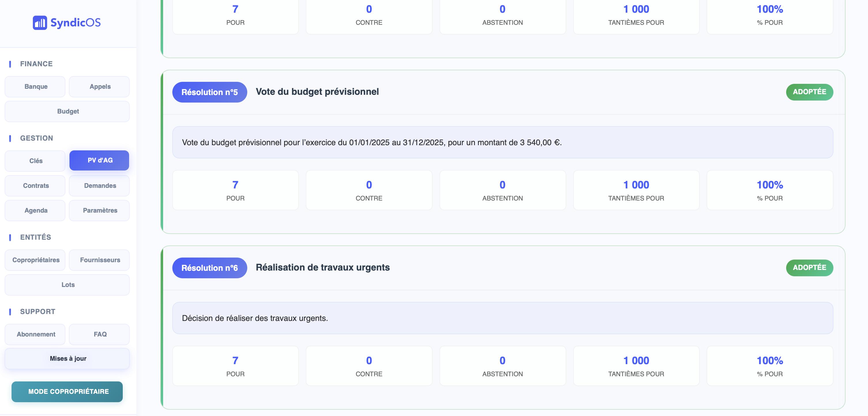
Task: Open the Appels page
Action: tap(100, 86)
